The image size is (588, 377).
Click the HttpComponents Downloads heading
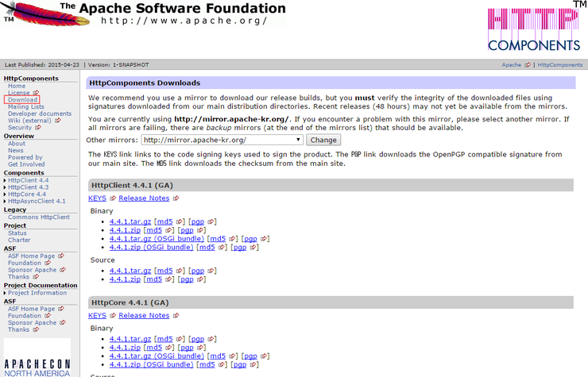point(145,83)
